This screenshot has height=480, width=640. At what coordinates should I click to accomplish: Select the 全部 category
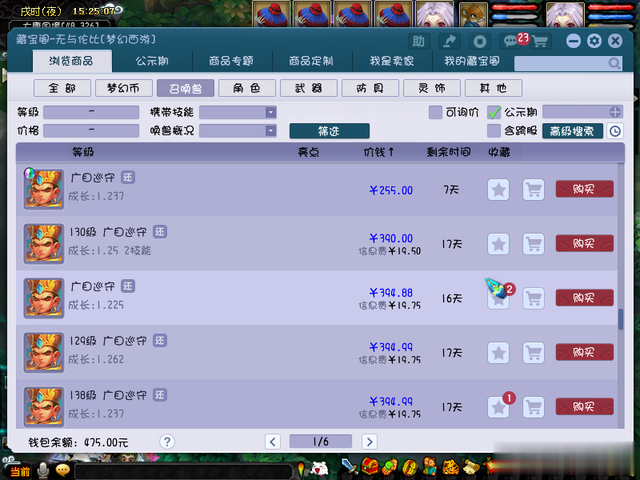(x=62, y=88)
